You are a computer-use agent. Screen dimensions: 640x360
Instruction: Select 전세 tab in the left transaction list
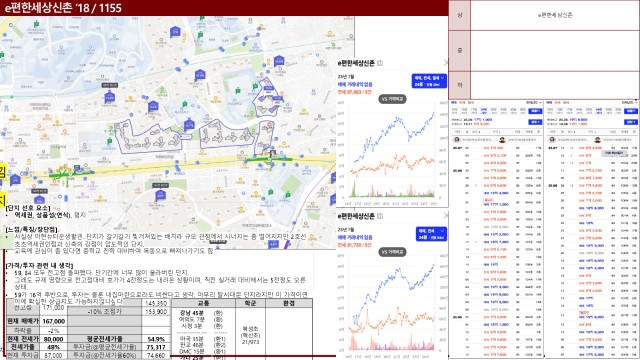(x=462, y=103)
